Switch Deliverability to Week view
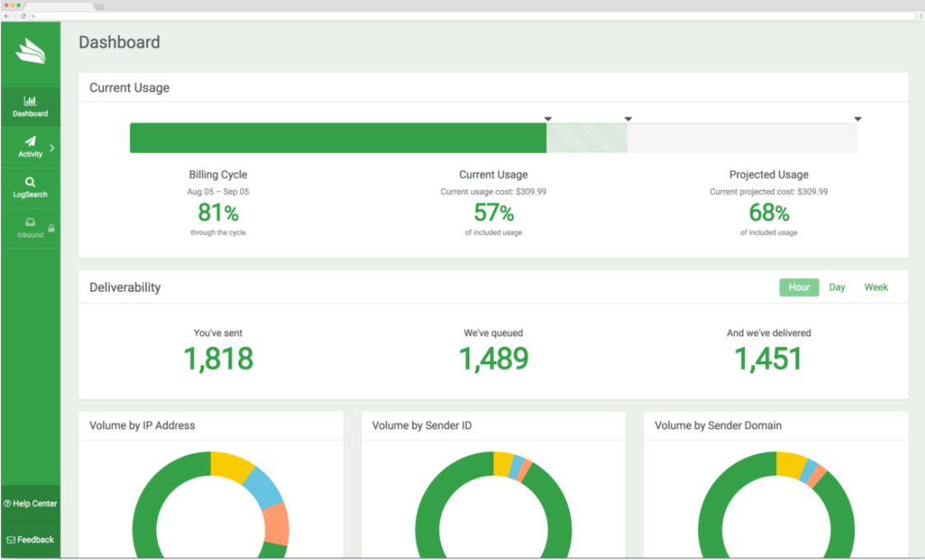The width and height of the screenshot is (925, 560). (x=876, y=287)
